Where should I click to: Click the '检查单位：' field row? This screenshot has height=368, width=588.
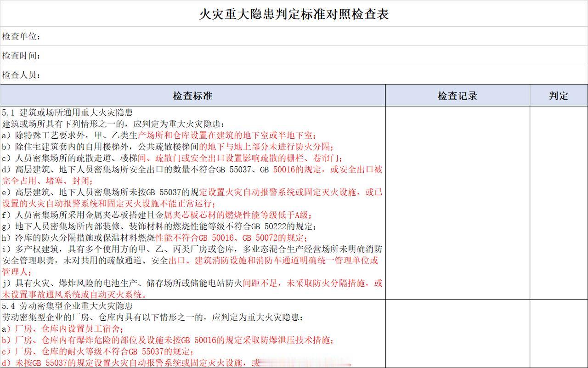click(294, 36)
